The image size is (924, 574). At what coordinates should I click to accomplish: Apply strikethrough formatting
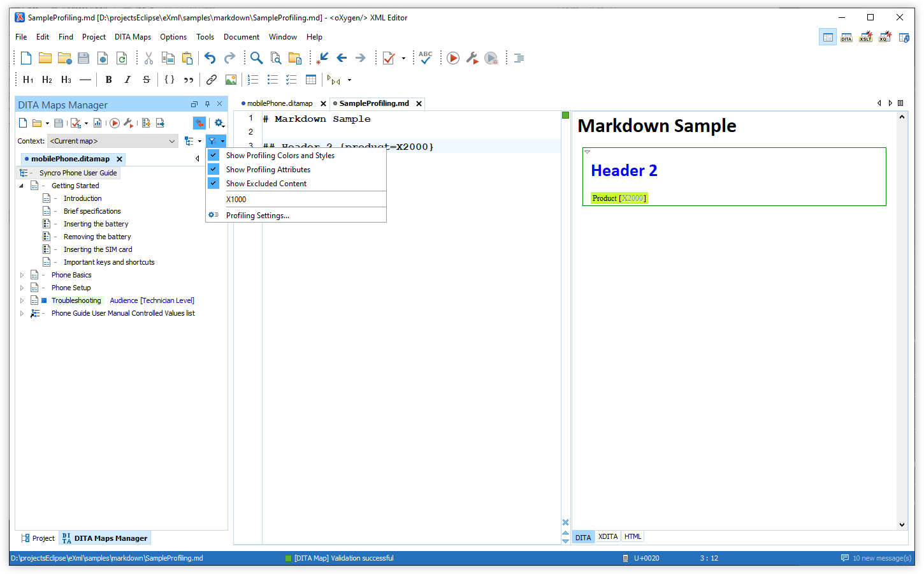(147, 80)
